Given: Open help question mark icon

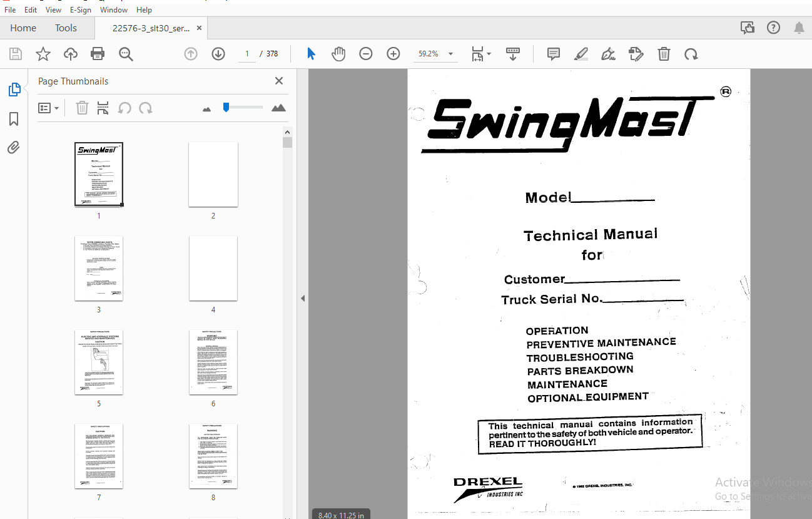Looking at the screenshot, I should point(774,28).
